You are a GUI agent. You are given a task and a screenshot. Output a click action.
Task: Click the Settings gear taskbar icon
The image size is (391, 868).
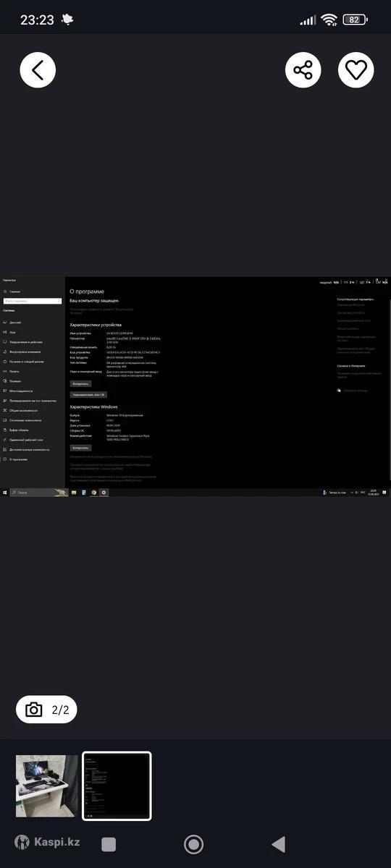pyautogui.click(x=104, y=492)
